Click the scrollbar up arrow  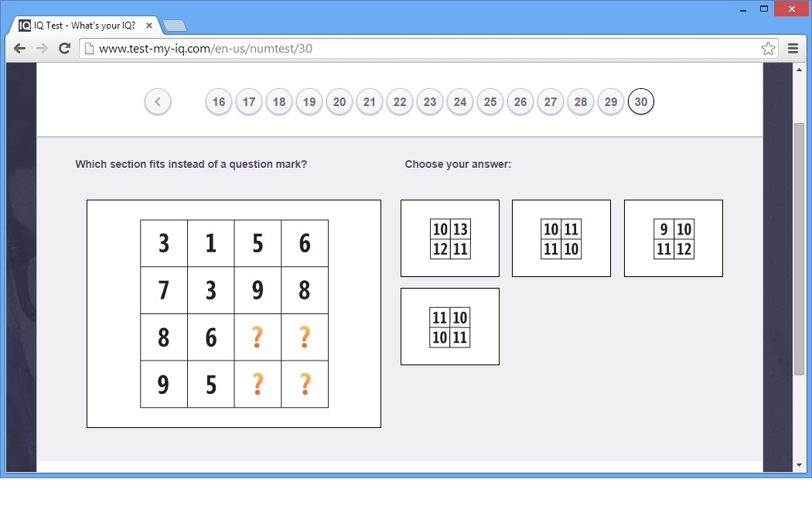pyautogui.click(x=799, y=70)
